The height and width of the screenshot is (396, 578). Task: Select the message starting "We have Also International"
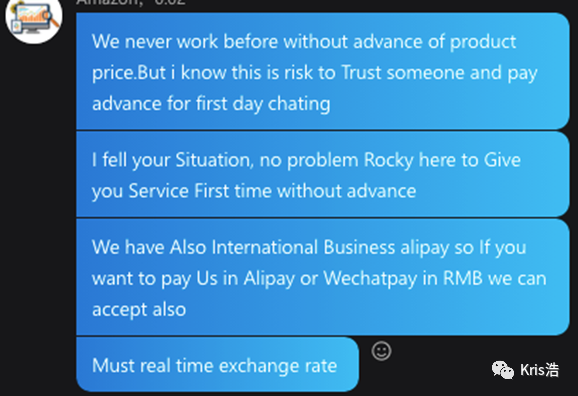click(x=323, y=277)
